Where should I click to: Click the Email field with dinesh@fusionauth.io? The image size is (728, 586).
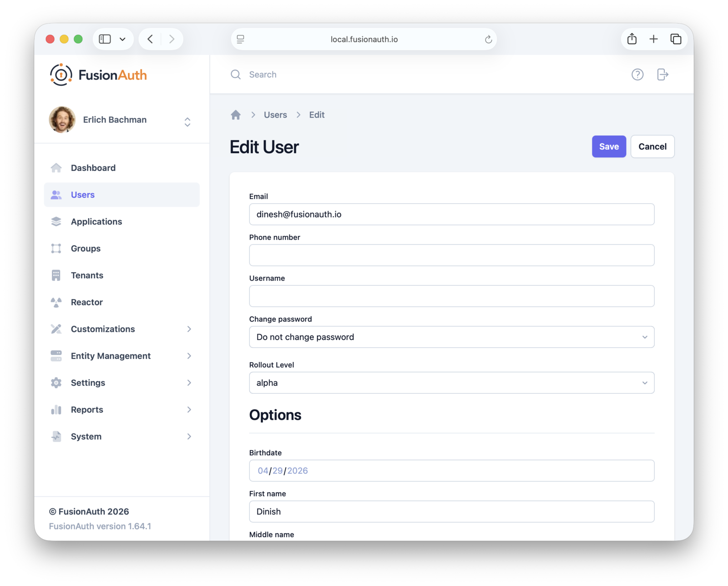452,214
